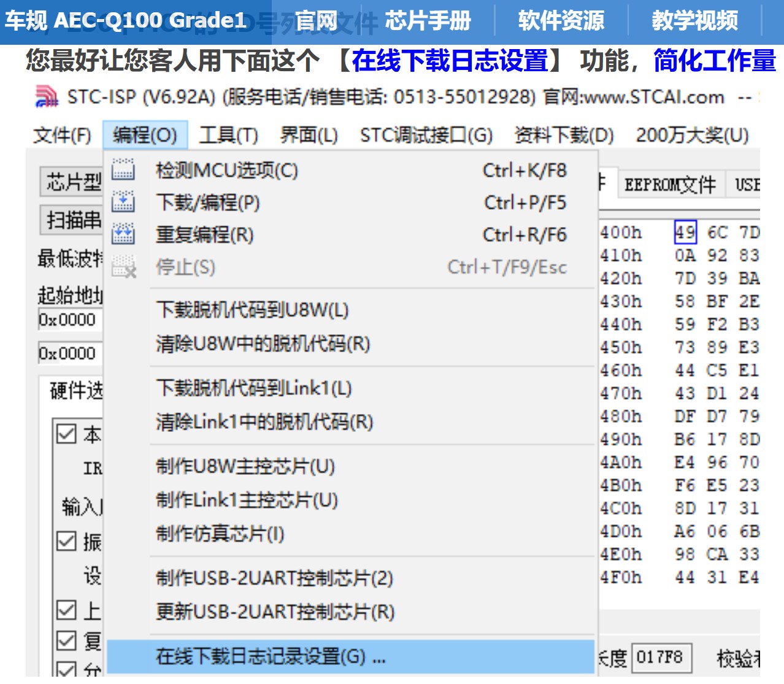Click the Download/Program menu icon
Image resolution: width=784 pixels, height=684 pixels.
point(123,202)
